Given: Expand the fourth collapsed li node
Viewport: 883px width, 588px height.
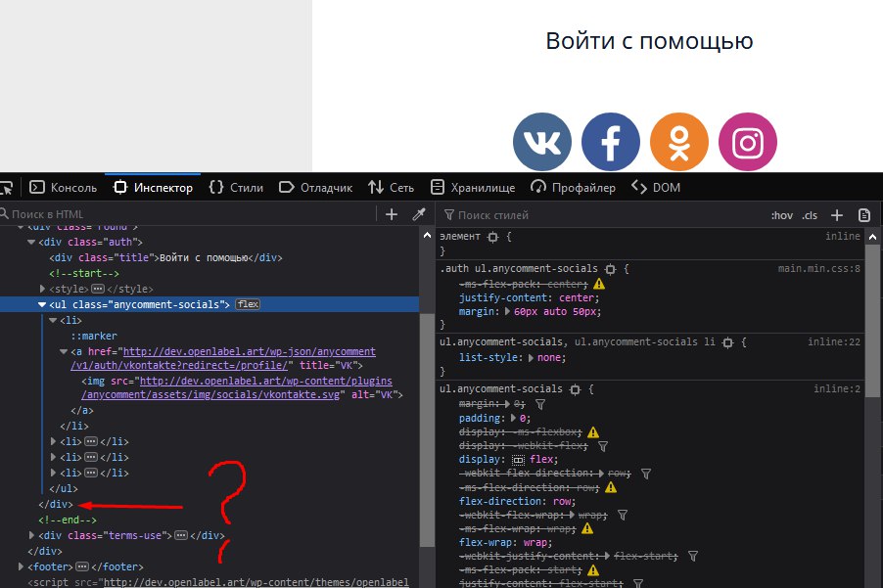Looking at the screenshot, I should coord(54,474).
